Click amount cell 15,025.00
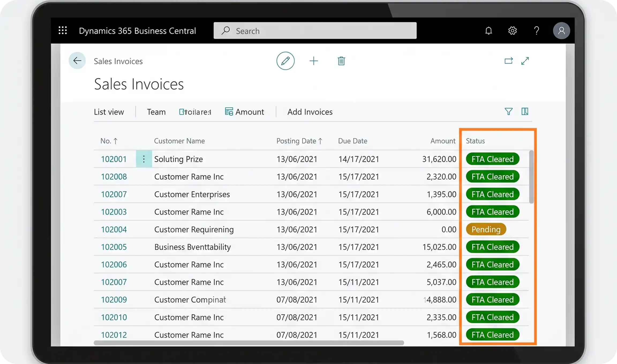This screenshot has width=617, height=364. coord(439,247)
